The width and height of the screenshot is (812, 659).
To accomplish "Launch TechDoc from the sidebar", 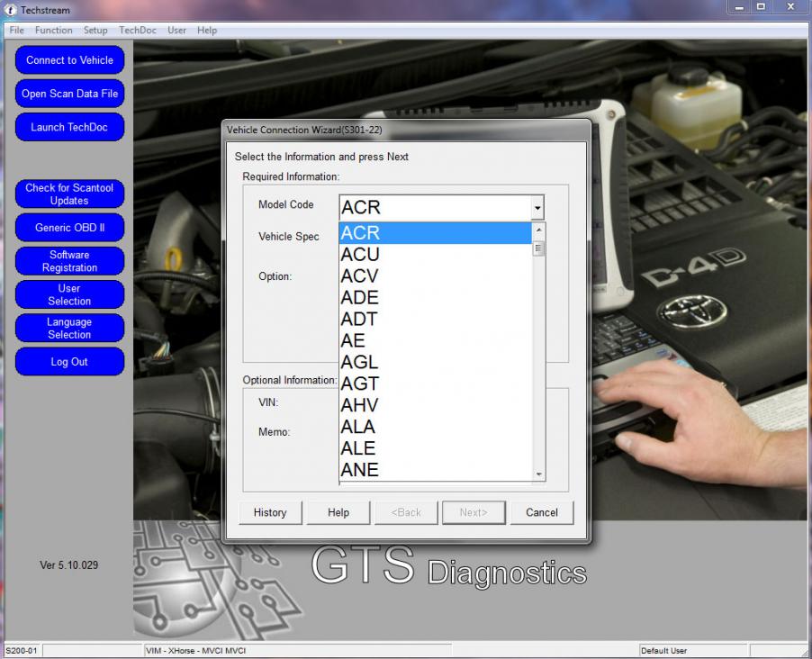I will (70, 127).
